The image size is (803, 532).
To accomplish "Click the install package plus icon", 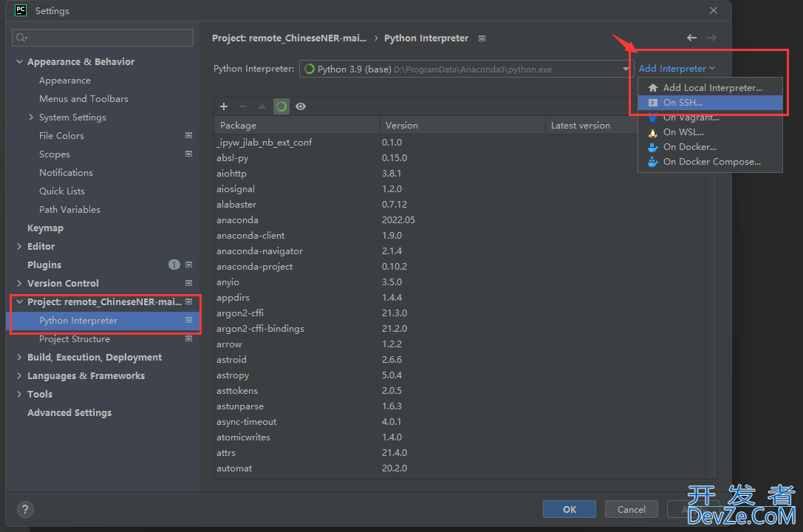I will 224,106.
